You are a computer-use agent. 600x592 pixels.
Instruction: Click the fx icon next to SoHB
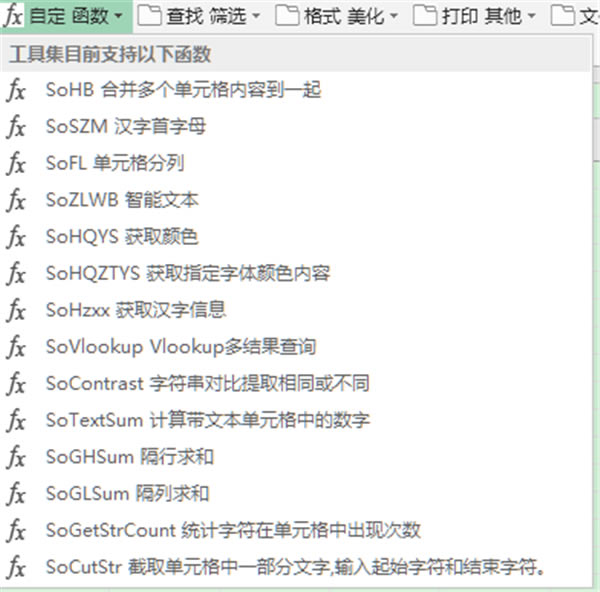click(x=16, y=90)
